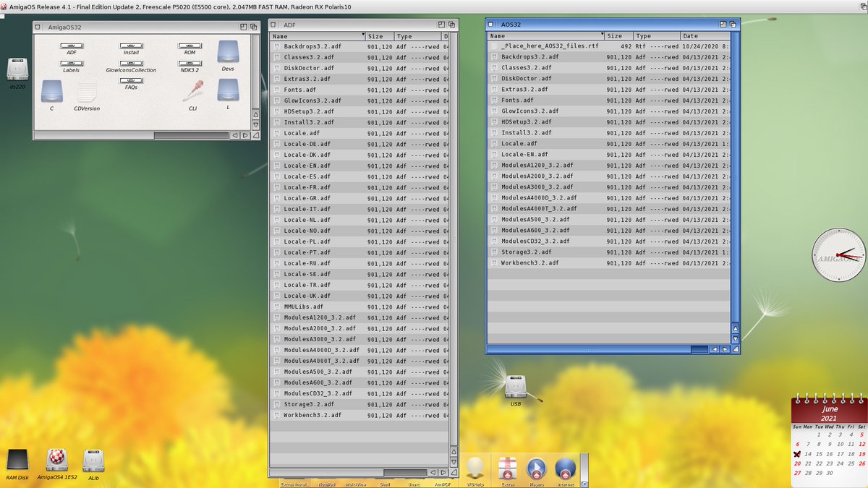Sort ADF window by Size column
The image size is (868, 488).
(x=380, y=36)
